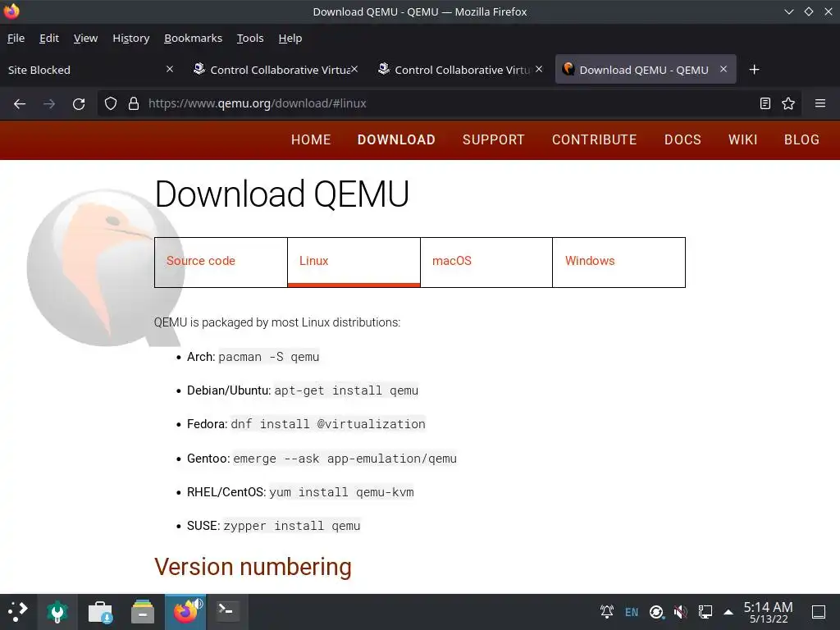This screenshot has height=630, width=840.
Task: Click the disabled forward navigation arrow
Action: pos(49,103)
